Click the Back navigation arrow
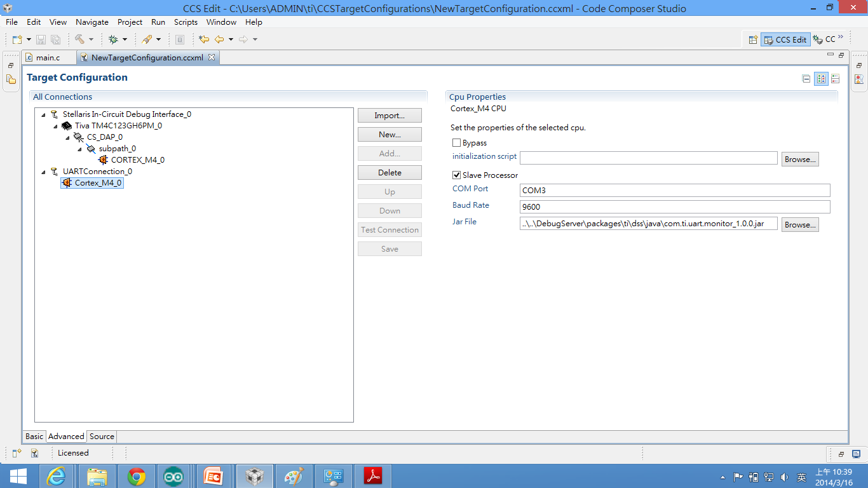The image size is (868, 488). (x=219, y=39)
